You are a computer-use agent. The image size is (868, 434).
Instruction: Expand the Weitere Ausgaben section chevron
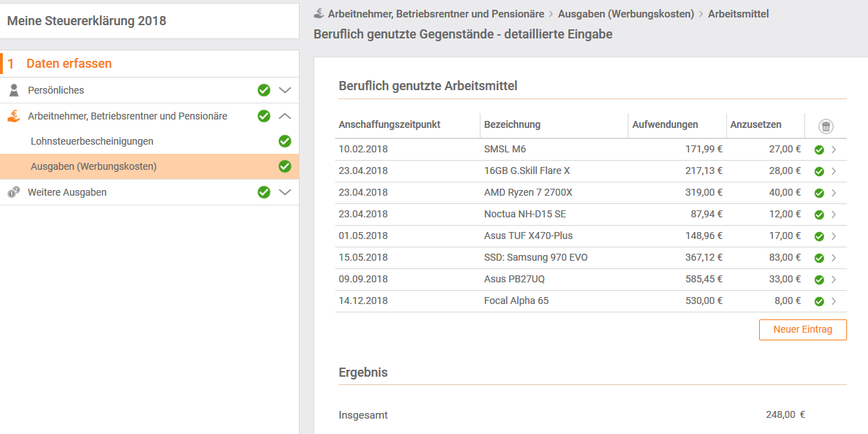pyautogui.click(x=285, y=192)
